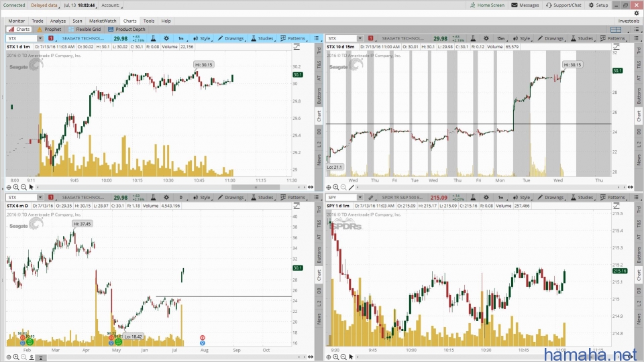Open the 1m timeframe dropdown in top-left chart
The width and height of the screenshot is (644, 362).
pyautogui.click(x=182, y=39)
